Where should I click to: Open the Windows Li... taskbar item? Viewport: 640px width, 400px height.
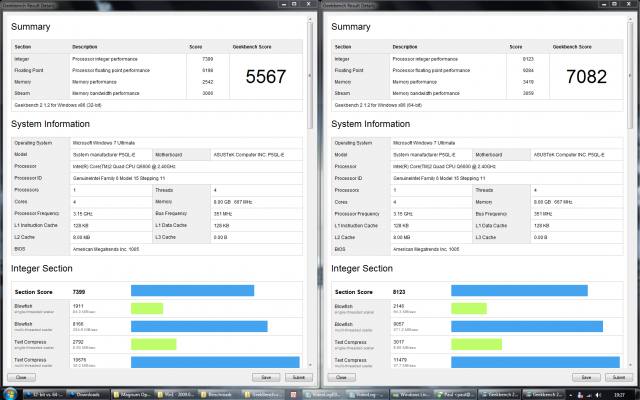(419, 394)
